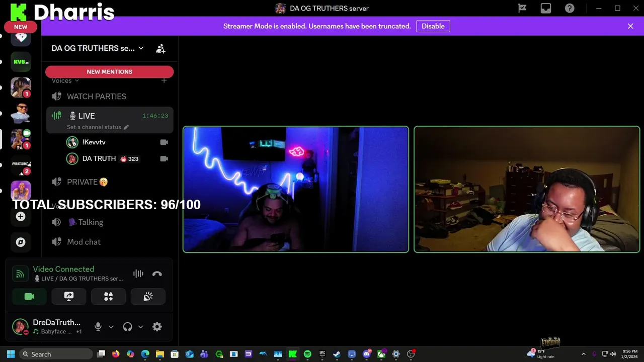Deafen with the headphones icon

pyautogui.click(x=127, y=327)
